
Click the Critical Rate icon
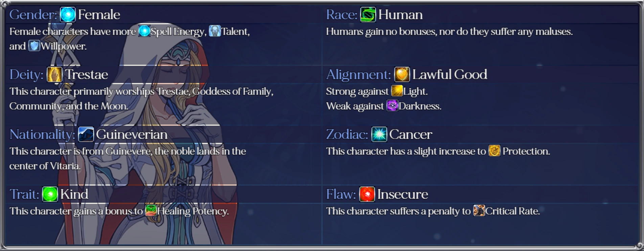tap(479, 211)
